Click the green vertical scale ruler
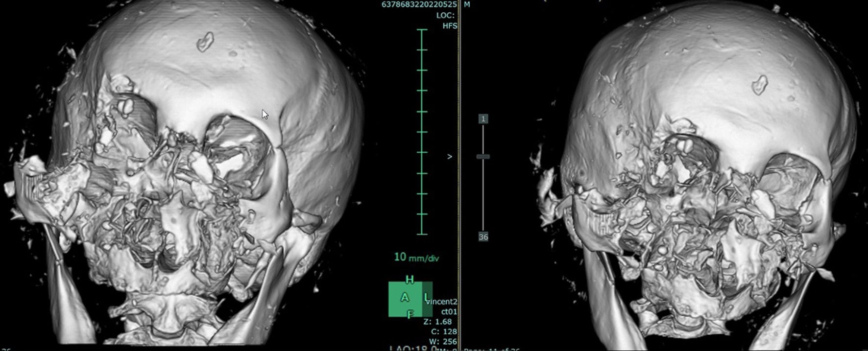The width and height of the screenshot is (868, 351). point(422,132)
